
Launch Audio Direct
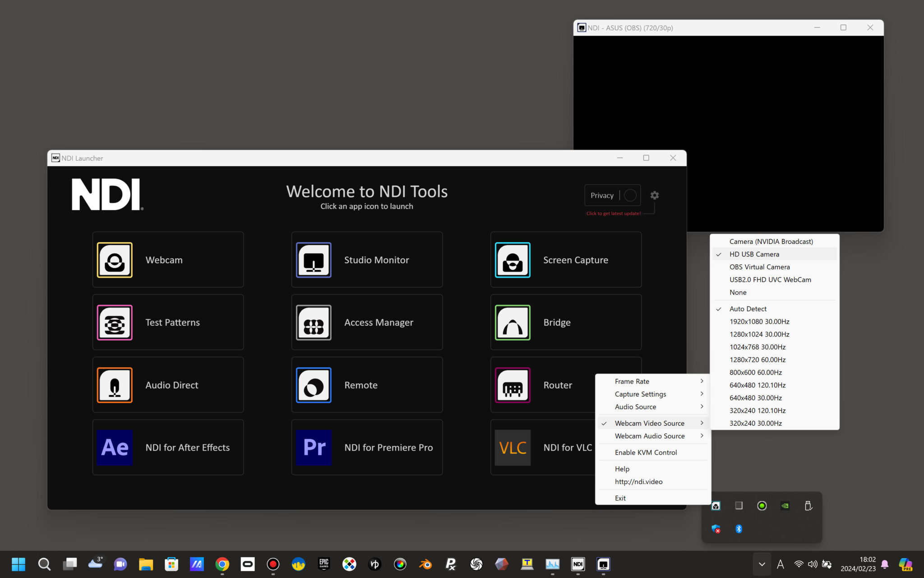pyautogui.click(x=167, y=385)
